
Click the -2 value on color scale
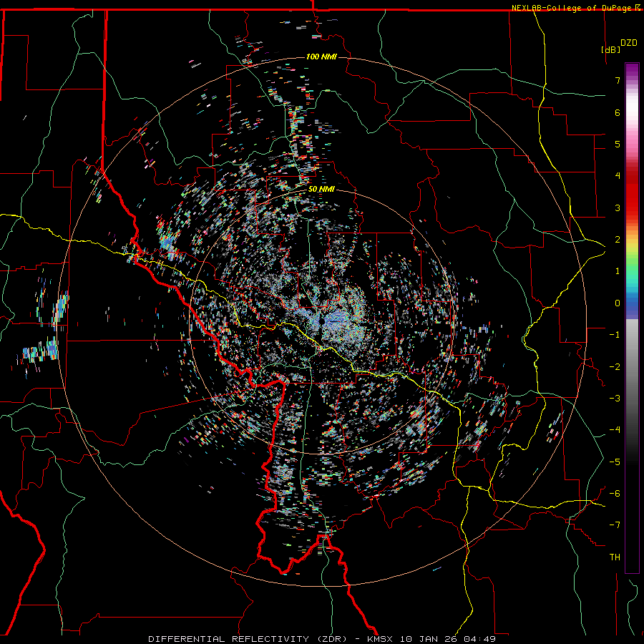coord(615,367)
